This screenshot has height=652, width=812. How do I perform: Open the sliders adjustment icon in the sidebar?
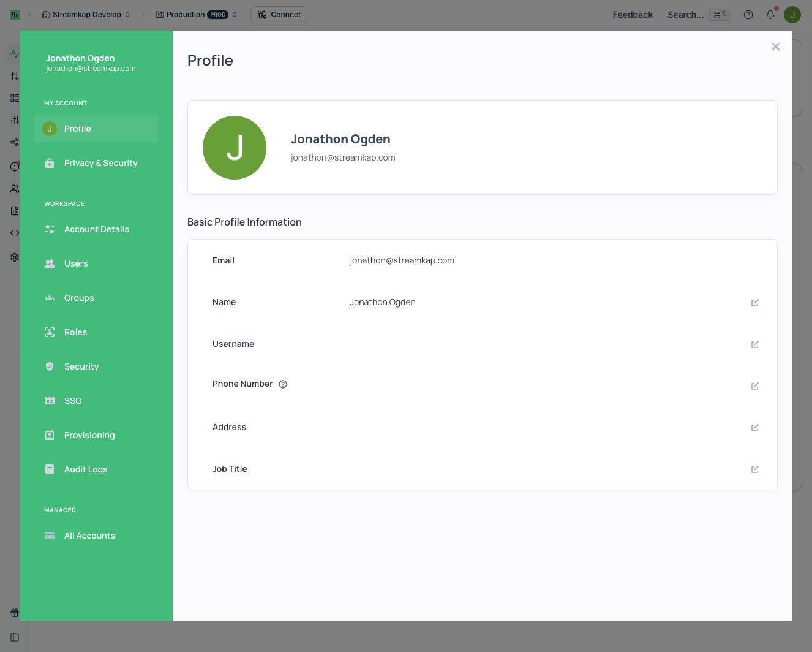pyautogui.click(x=14, y=119)
